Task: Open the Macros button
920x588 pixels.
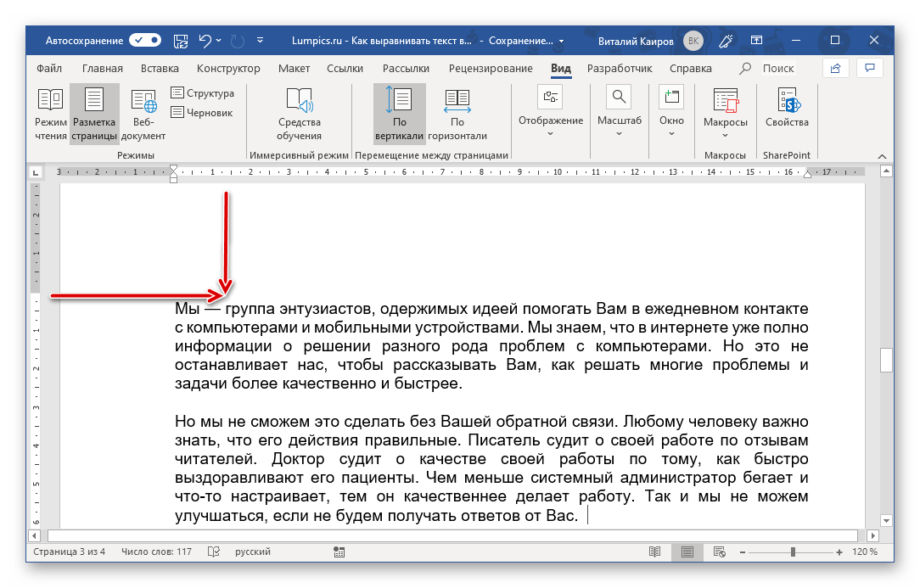Action: 725,114
